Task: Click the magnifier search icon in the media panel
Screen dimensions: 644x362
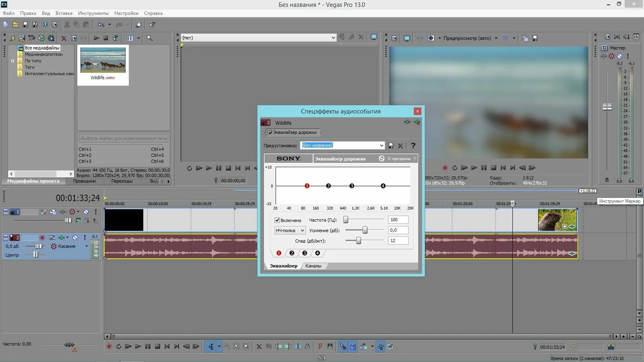Action: 149,38
